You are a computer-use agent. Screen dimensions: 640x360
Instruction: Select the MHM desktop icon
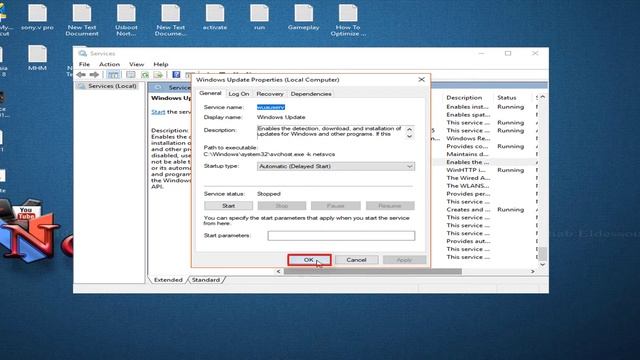pyautogui.click(x=38, y=58)
